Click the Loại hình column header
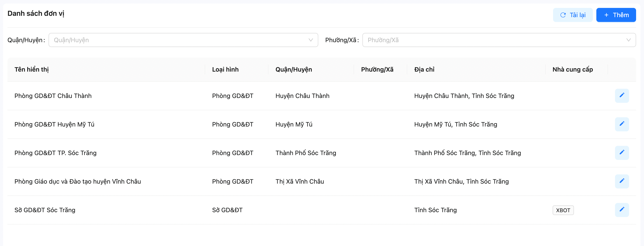644x246 pixels. click(225, 69)
